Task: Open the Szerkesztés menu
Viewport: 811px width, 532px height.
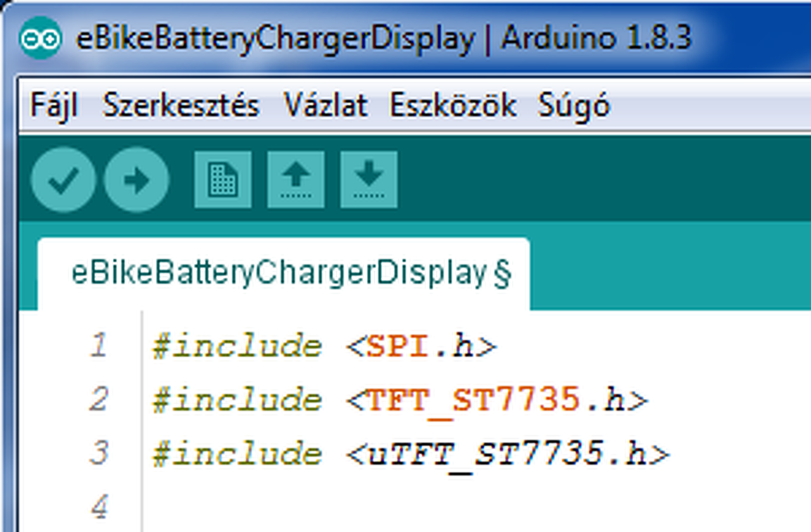Action: (181, 105)
